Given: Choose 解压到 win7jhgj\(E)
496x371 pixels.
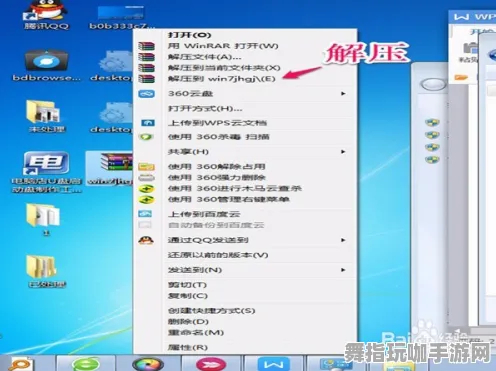Looking at the screenshot, I should pyautogui.click(x=222, y=79).
